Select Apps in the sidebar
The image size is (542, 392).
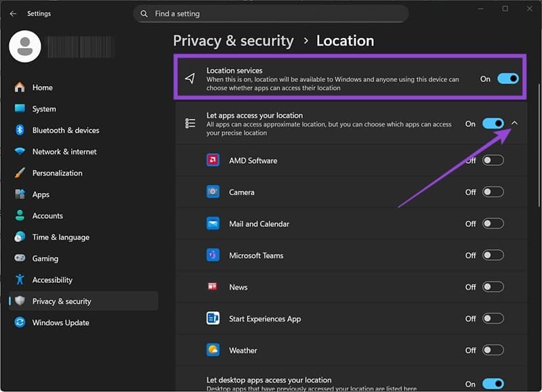(x=83, y=194)
